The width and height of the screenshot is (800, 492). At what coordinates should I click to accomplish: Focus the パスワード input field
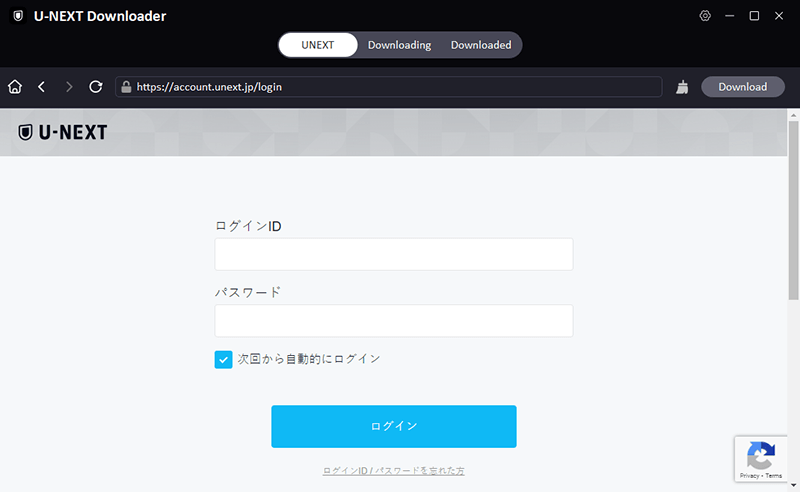click(x=393, y=321)
